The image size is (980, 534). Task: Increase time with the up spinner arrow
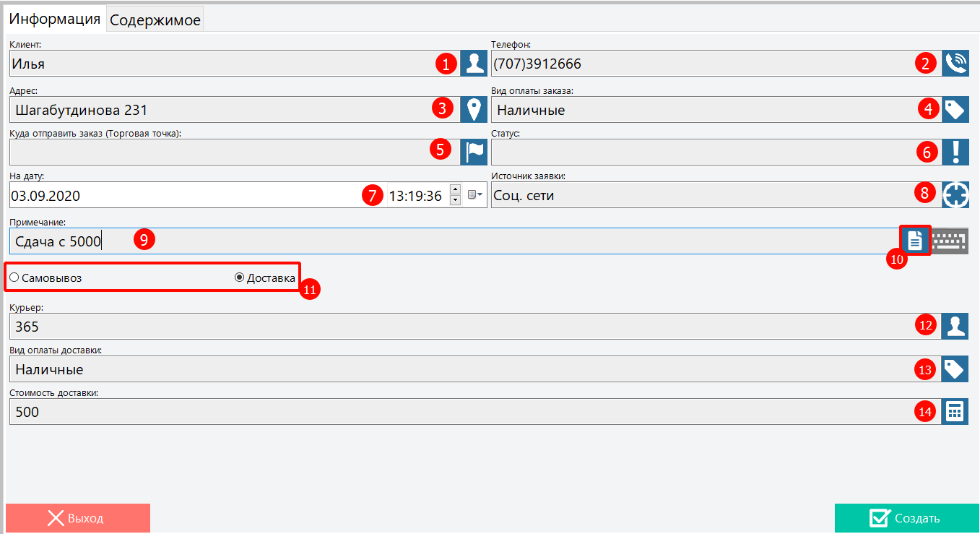click(x=455, y=189)
